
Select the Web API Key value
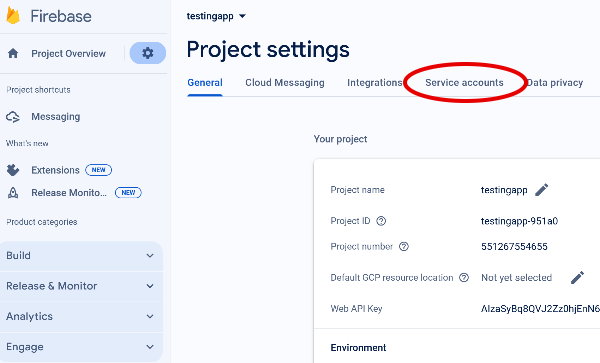(540, 309)
